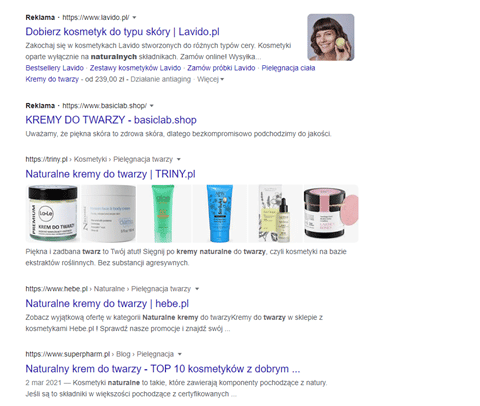Select the serum dropper bottle product image

click(275, 213)
